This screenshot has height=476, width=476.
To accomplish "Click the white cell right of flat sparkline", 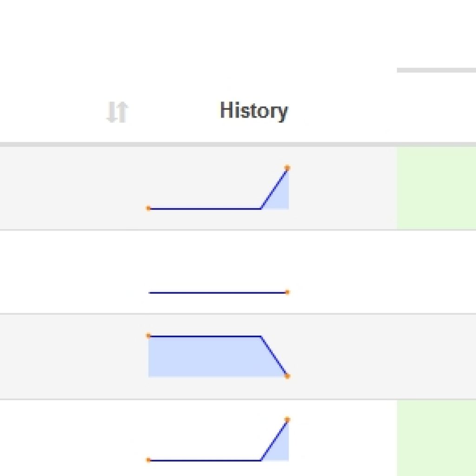I will coord(436,271).
